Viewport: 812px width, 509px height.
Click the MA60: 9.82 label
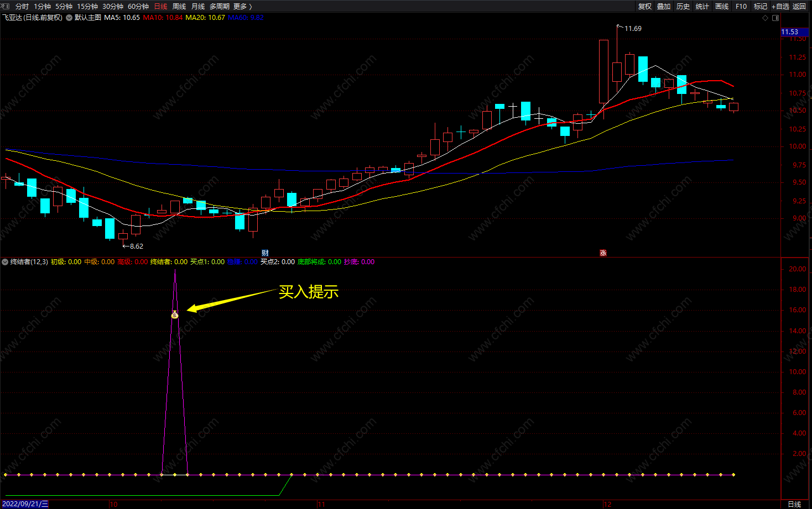(x=246, y=18)
